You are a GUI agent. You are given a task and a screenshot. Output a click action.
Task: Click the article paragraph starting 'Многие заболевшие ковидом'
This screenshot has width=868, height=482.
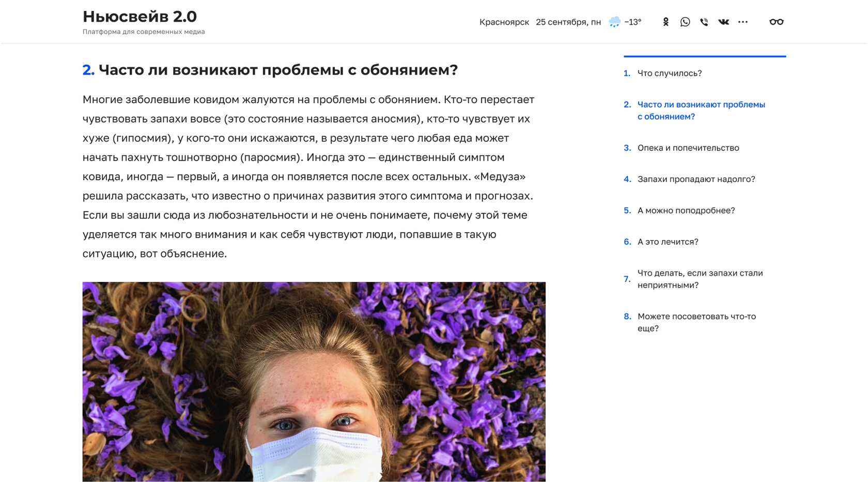click(309, 177)
